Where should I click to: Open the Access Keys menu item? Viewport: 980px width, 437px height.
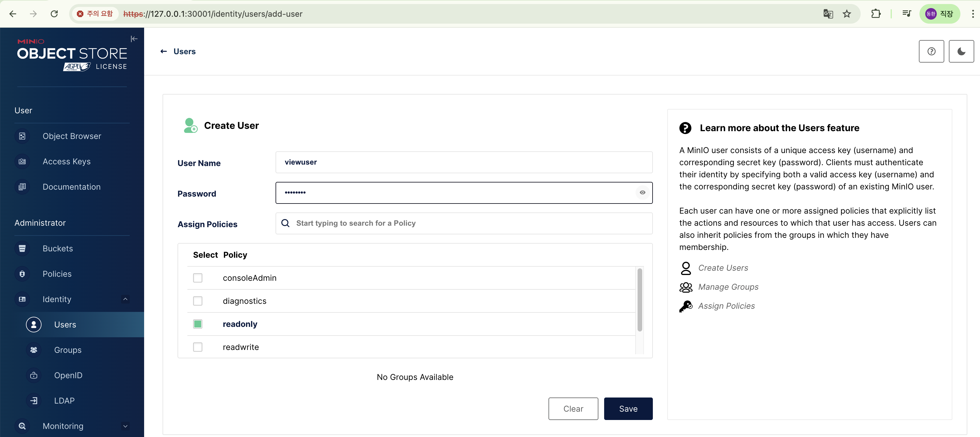67,161
